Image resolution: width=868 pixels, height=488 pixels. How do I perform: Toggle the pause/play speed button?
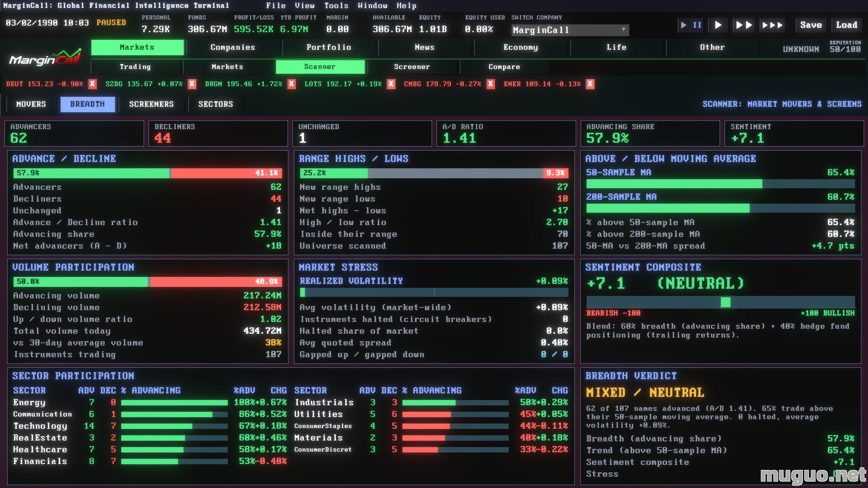[x=691, y=25]
